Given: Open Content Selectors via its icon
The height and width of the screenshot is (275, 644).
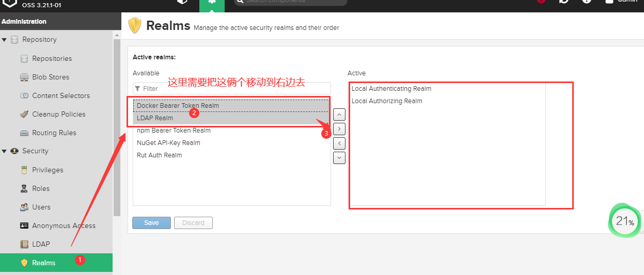Looking at the screenshot, I should (24, 96).
